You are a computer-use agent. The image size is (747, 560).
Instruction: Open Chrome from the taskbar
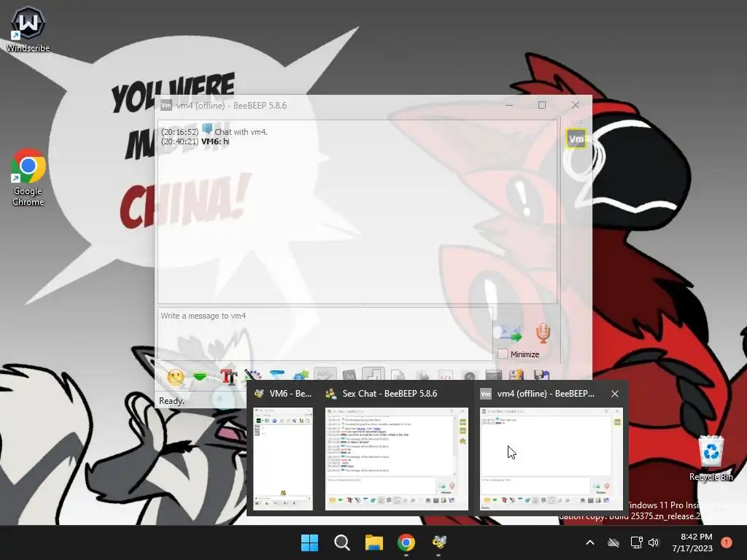(406, 542)
